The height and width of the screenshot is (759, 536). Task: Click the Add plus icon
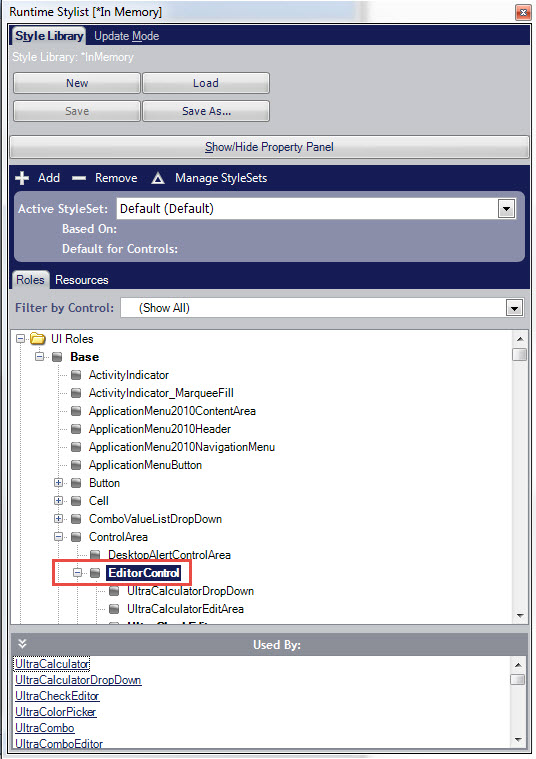point(22,178)
